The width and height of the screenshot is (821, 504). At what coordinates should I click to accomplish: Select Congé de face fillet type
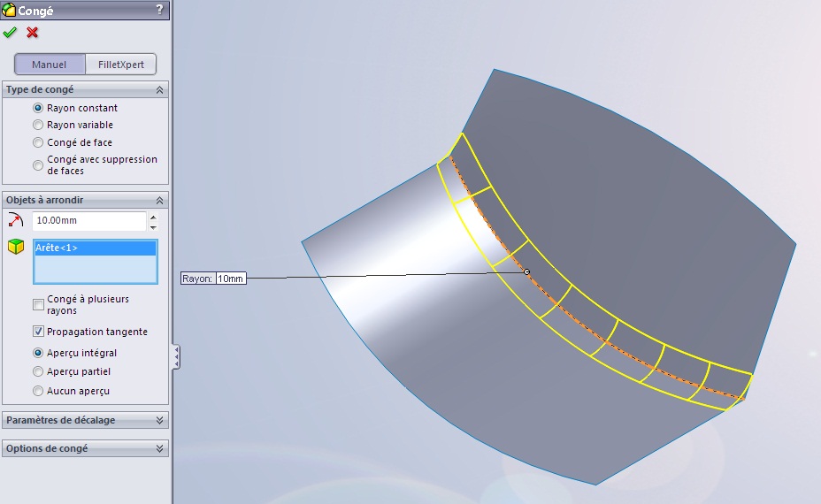tap(38, 142)
